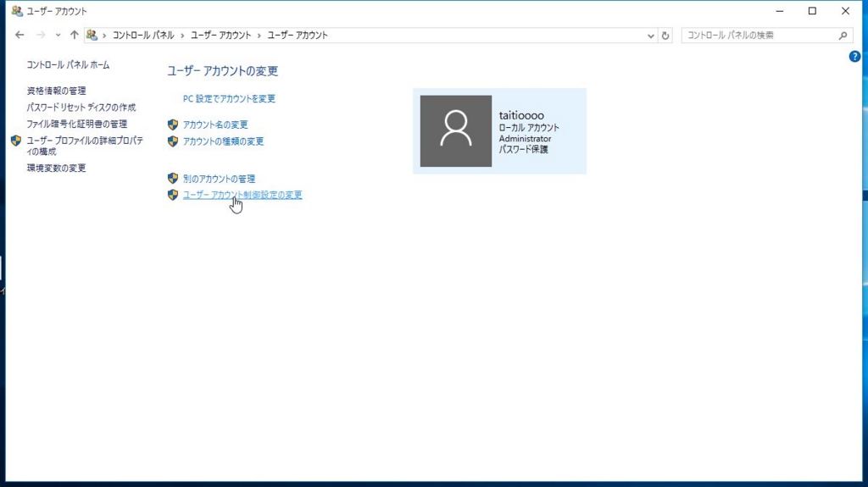Viewport: 868px width, 487px height.
Task: Click the user accounts icon in address bar
Action: [92, 35]
